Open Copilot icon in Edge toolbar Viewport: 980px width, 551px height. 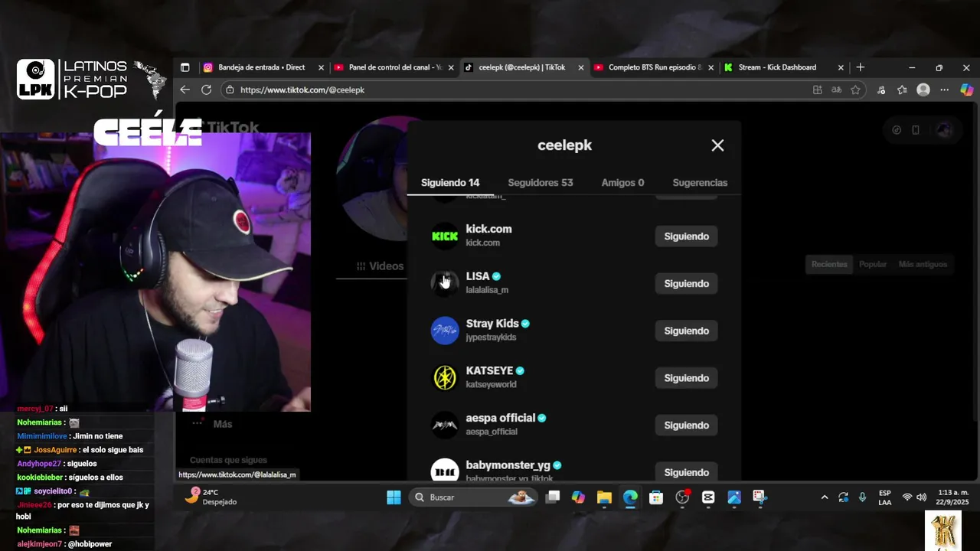point(966,90)
